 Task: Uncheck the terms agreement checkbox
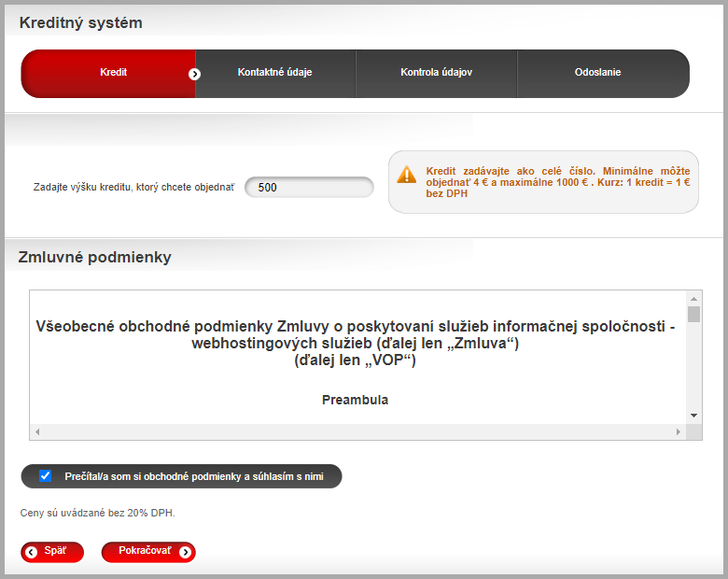pos(45,476)
